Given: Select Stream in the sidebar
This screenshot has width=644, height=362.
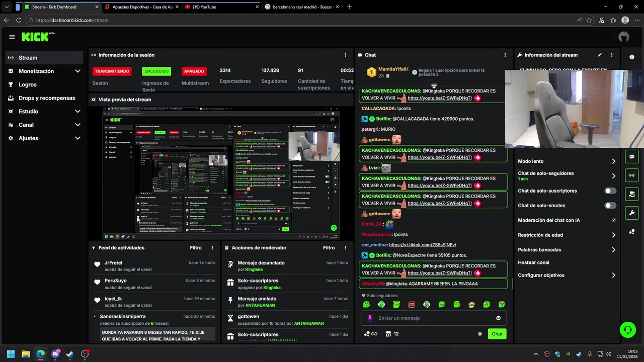Looking at the screenshot, I should [44, 57].
